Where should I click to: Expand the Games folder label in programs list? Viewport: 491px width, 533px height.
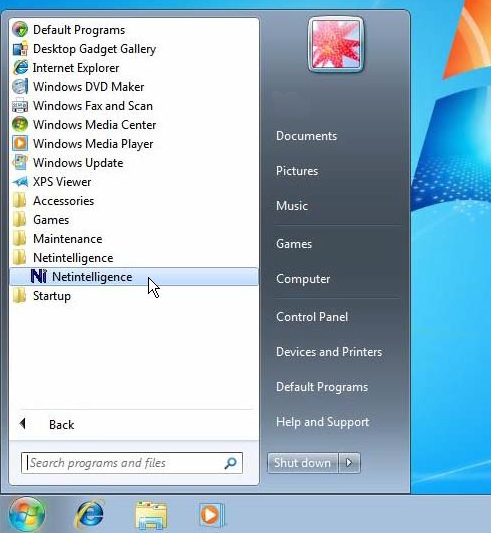pyautogui.click(x=51, y=220)
